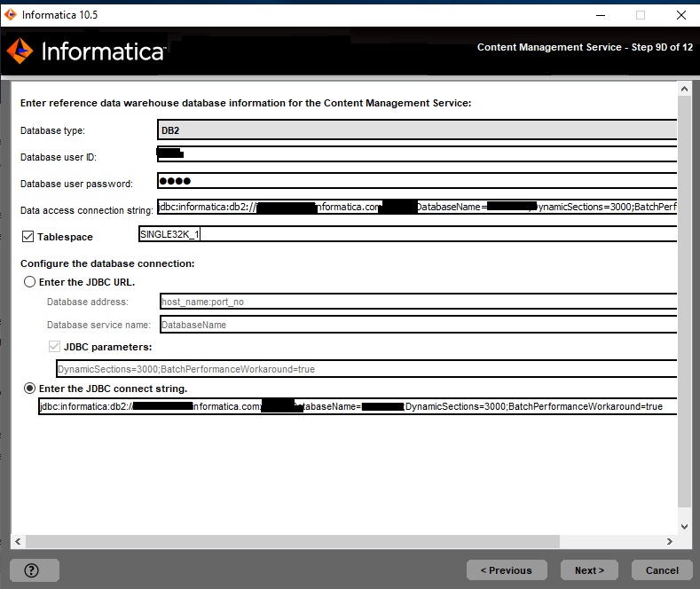Click the 'Database user ID:' label
Viewport: 700px width, 589px height.
click(x=59, y=157)
